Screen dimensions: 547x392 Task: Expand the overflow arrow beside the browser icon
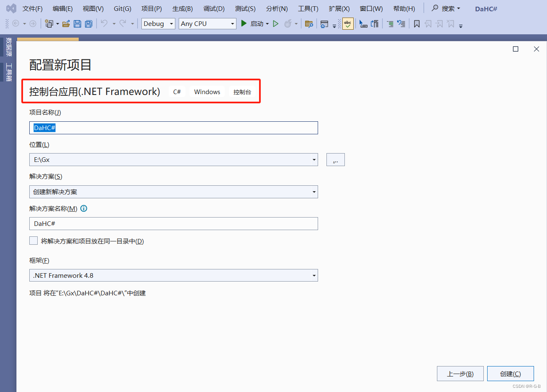[334, 26]
